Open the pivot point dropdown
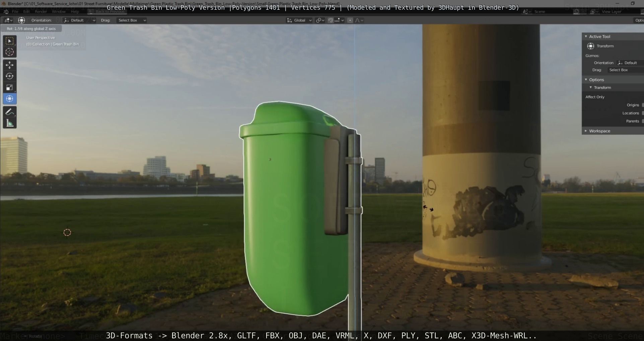Image resolution: width=644 pixels, height=341 pixels. [320, 20]
